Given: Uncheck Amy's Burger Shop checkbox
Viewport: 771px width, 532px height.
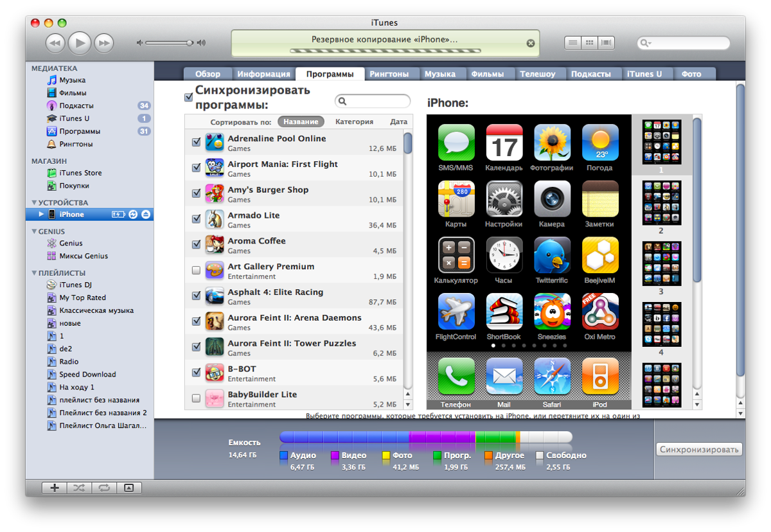Looking at the screenshot, I should pos(197,193).
